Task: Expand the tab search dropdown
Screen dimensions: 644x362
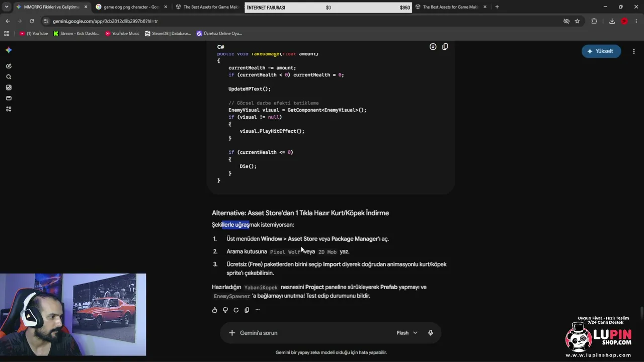Action: pyautogui.click(x=6, y=7)
